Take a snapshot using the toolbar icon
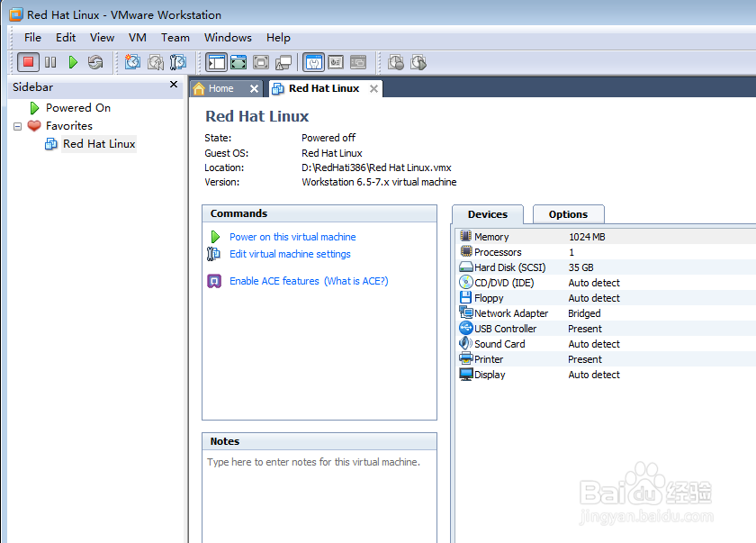Image resolution: width=756 pixels, height=543 pixels. (133, 62)
